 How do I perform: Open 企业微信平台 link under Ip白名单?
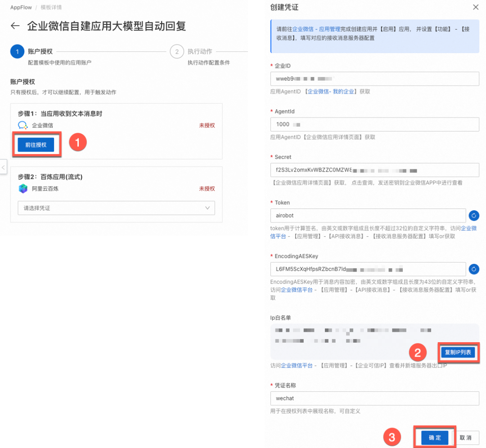click(x=297, y=366)
